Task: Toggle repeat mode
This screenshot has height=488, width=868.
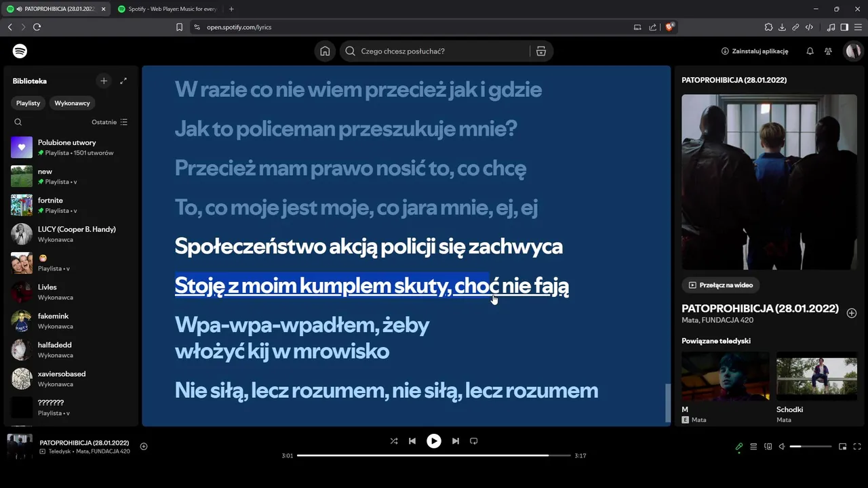Action: point(474,441)
